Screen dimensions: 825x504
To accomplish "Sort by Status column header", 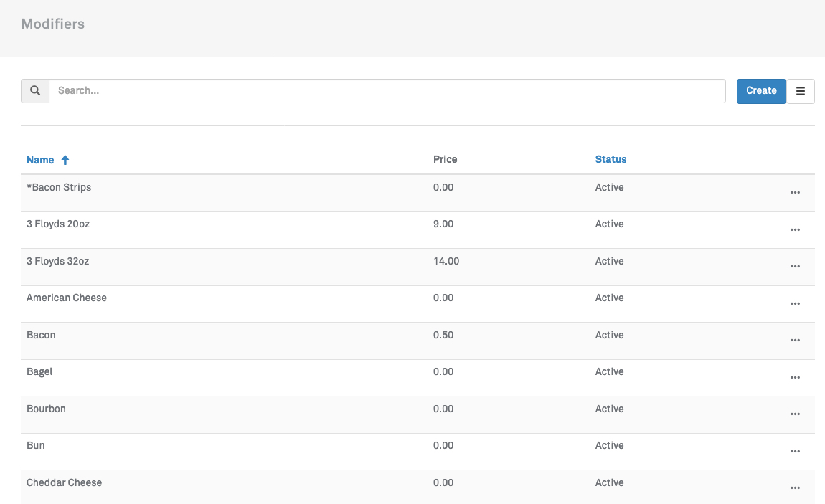I will (610, 159).
